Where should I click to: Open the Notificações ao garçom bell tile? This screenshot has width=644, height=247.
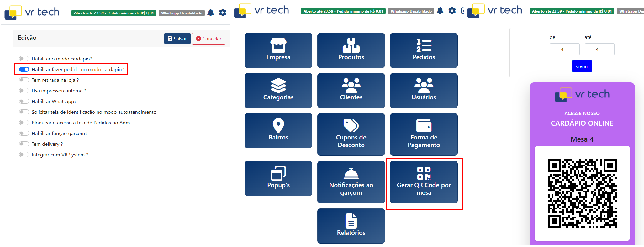pos(351,182)
